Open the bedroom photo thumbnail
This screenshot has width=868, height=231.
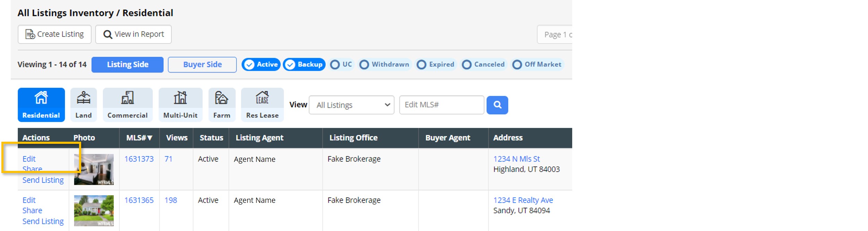94,169
